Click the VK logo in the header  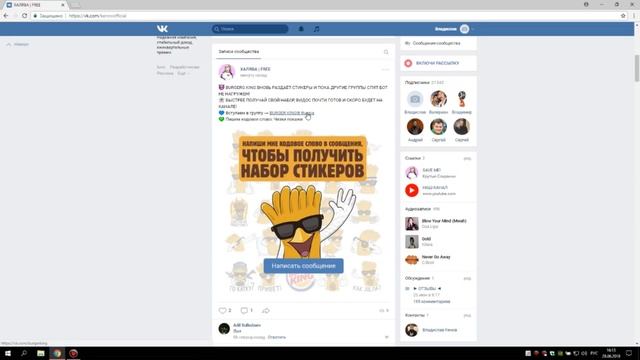point(162,29)
